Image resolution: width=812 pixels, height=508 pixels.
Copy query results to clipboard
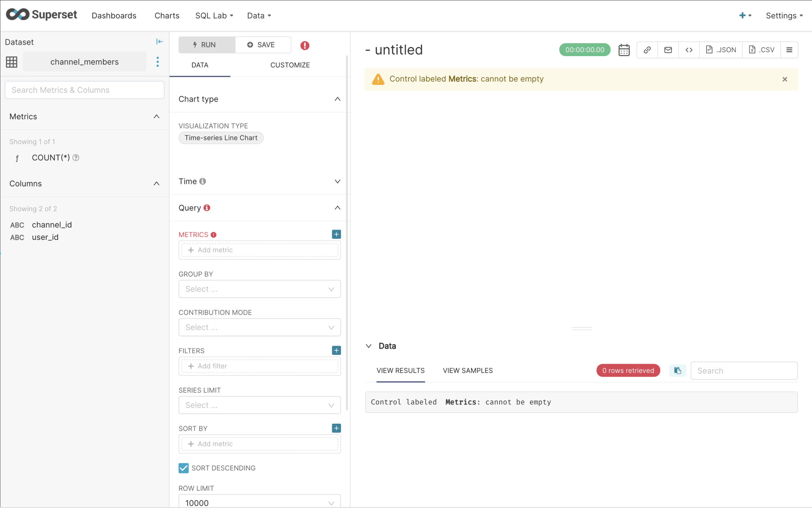[677, 370]
